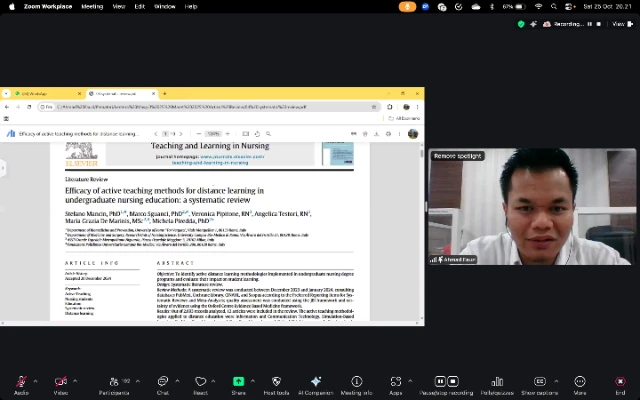Open the Apps menu

(396, 382)
